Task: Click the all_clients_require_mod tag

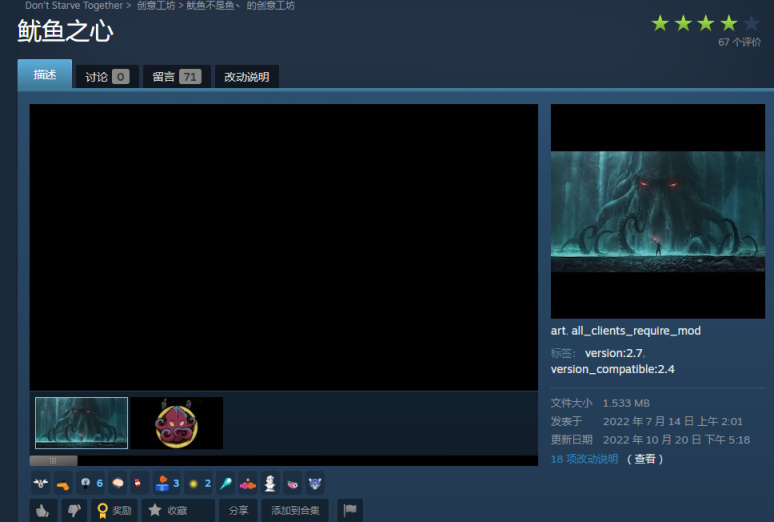Action: [636, 330]
